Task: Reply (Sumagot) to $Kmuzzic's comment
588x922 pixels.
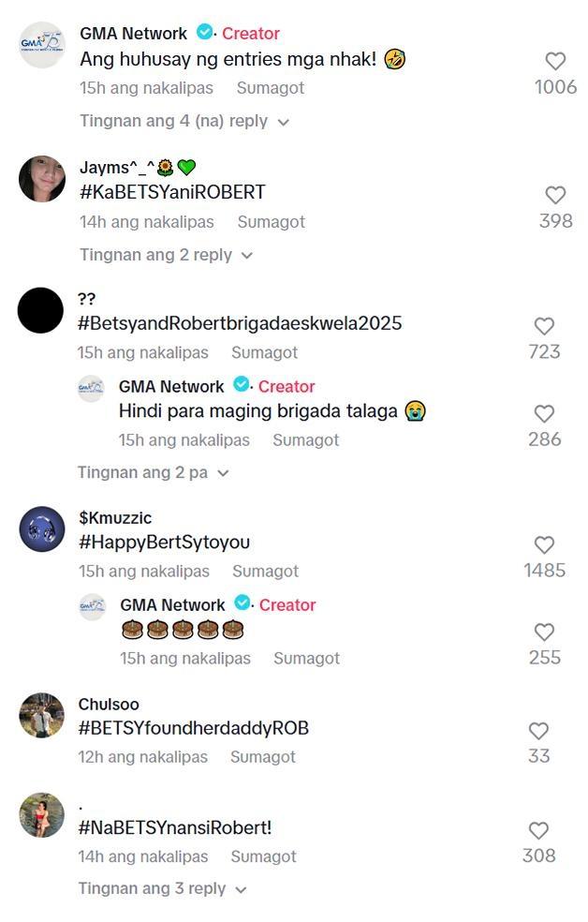Action: click(x=265, y=571)
